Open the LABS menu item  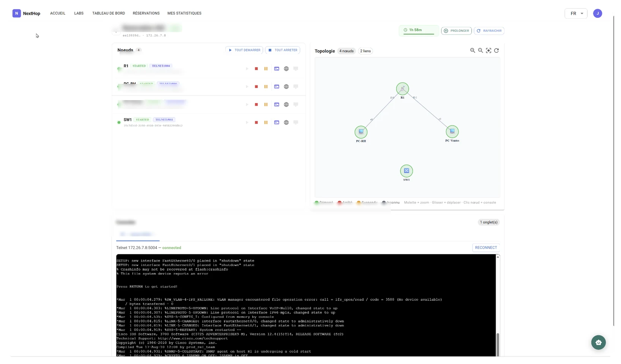click(x=79, y=13)
